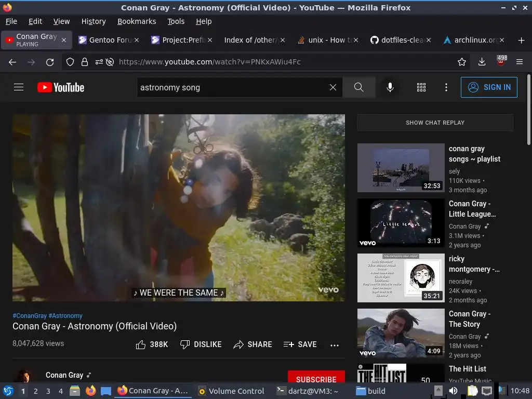
Task: Click SIGN IN button
Action: [489, 87]
